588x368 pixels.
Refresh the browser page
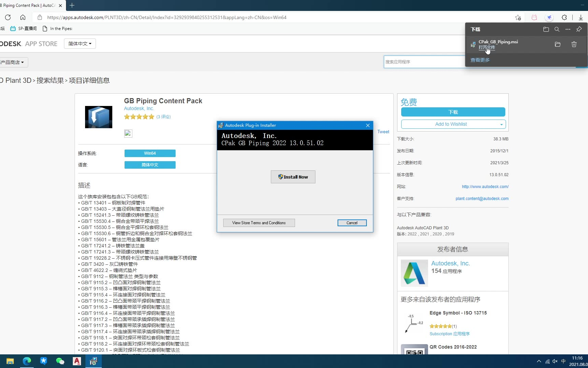[x=8, y=17]
